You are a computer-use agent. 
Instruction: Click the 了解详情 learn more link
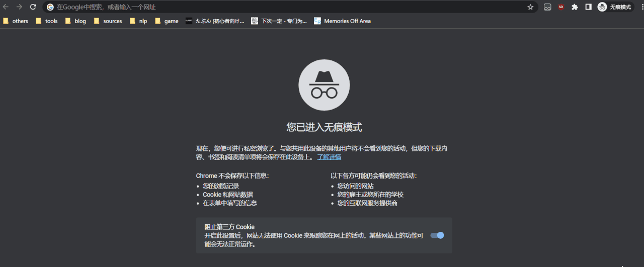(329, 157)
